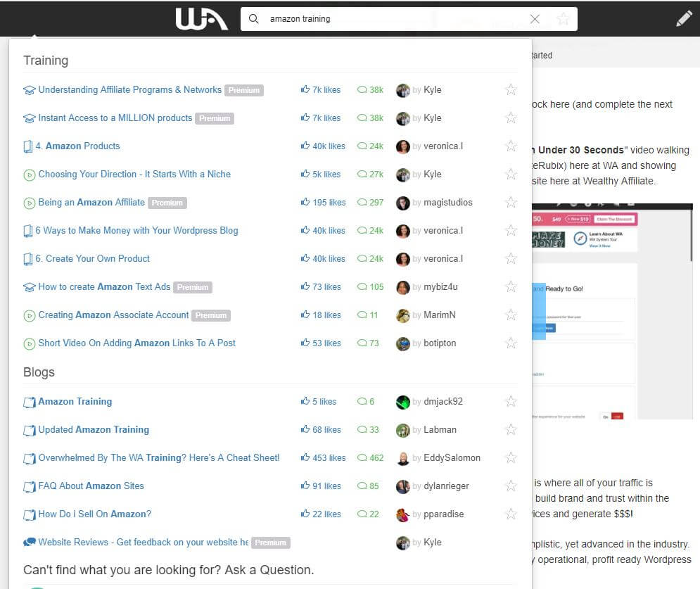Open the Updated Amazon Training blog post
The image size is (700, 589).
click(x=94, y=429)
